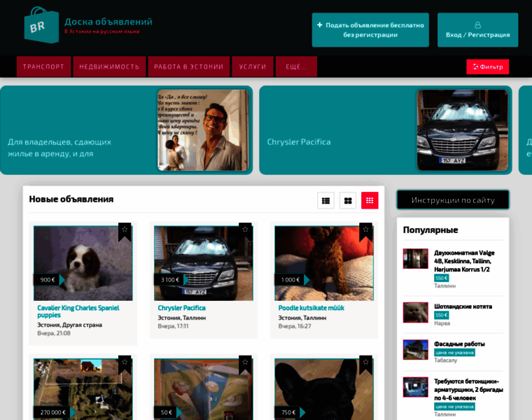
Task: Click the Valge 4B apartment thumbnail
Action: tap(416, 258)
